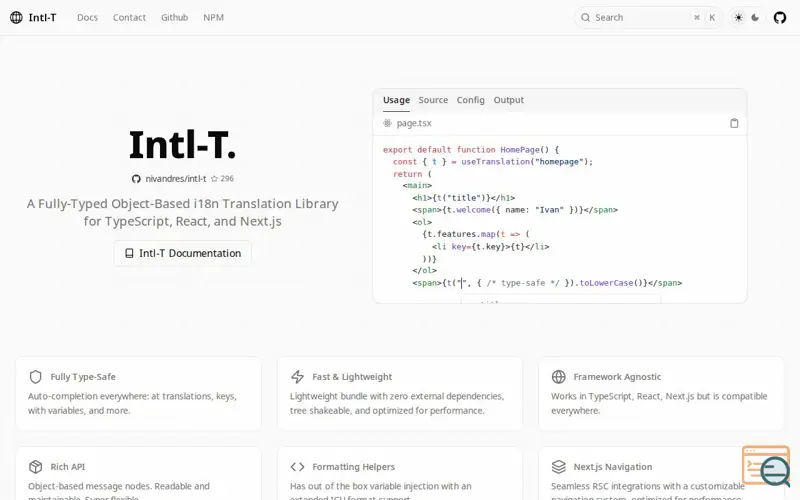Click the Intl-T globe logo icon

[x=16, y=17]
